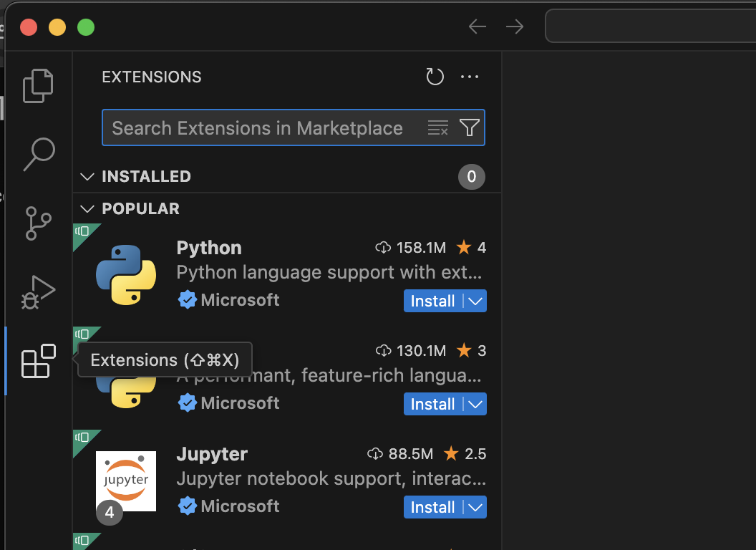Screen dimensions: 756x550
Task: Click the Python extension logo
Action: click(x=126, y=275)
